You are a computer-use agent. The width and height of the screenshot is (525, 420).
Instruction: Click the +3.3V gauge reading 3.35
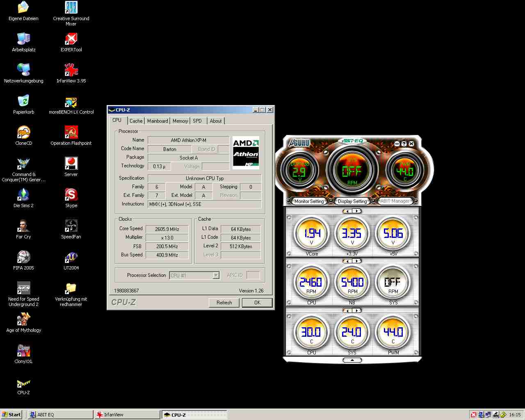(x=352, y=233)
